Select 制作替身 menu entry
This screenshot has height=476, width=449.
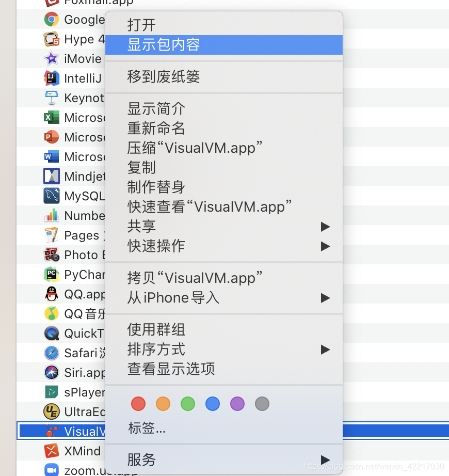(x=224, y=187)
